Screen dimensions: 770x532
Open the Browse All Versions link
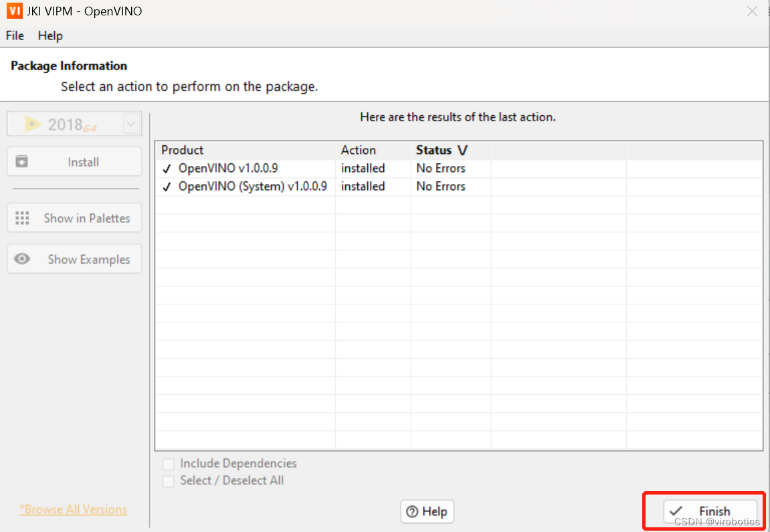click(x=73, y=509)
